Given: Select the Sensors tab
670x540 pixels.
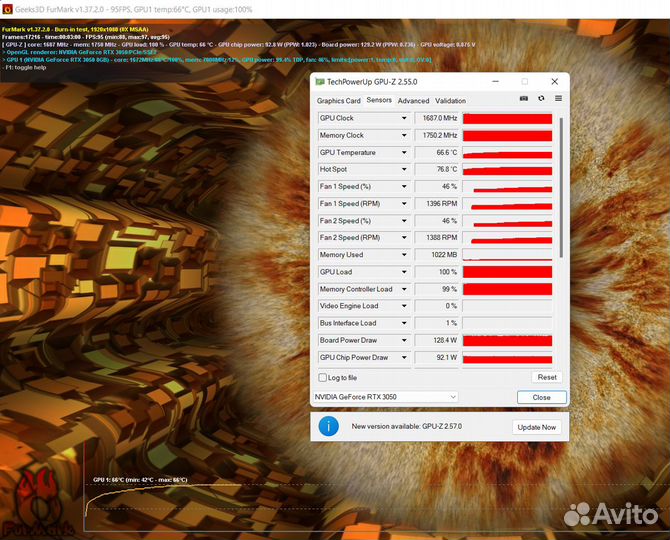Looking at the screenshot, I should [x=379, y=100].
